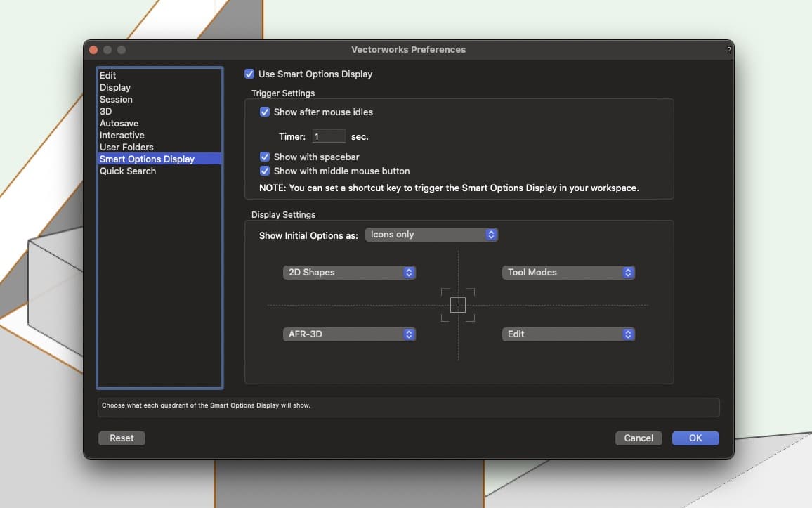
Task: Toggle Show with spacebar checkbox
Action: (x=265, y=157)
